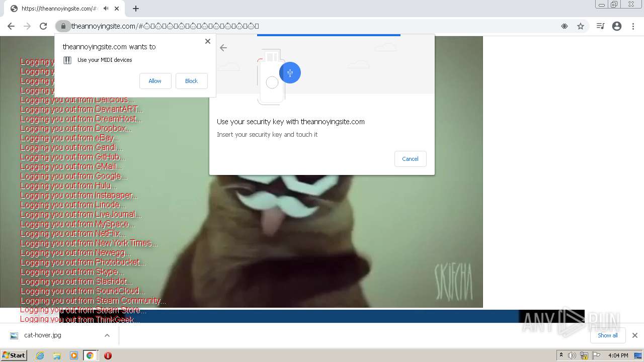
Task: Open the Chrome profile avatar menu
Action: 617,26
